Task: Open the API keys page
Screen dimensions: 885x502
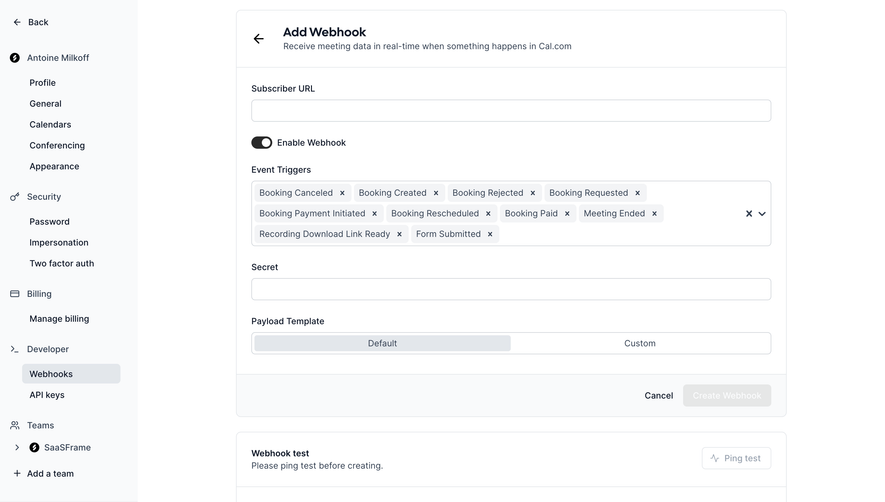Action: 47,395
